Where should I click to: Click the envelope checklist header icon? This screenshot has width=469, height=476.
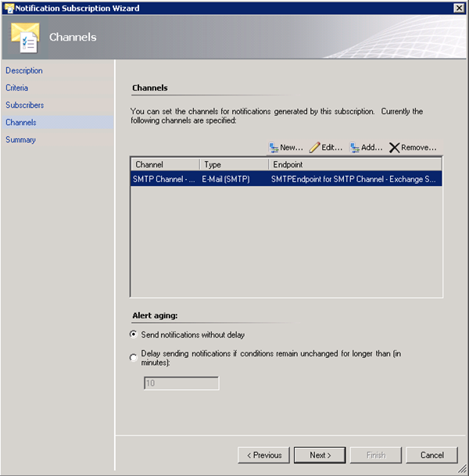pyautogui.click(x=26, y=38)
